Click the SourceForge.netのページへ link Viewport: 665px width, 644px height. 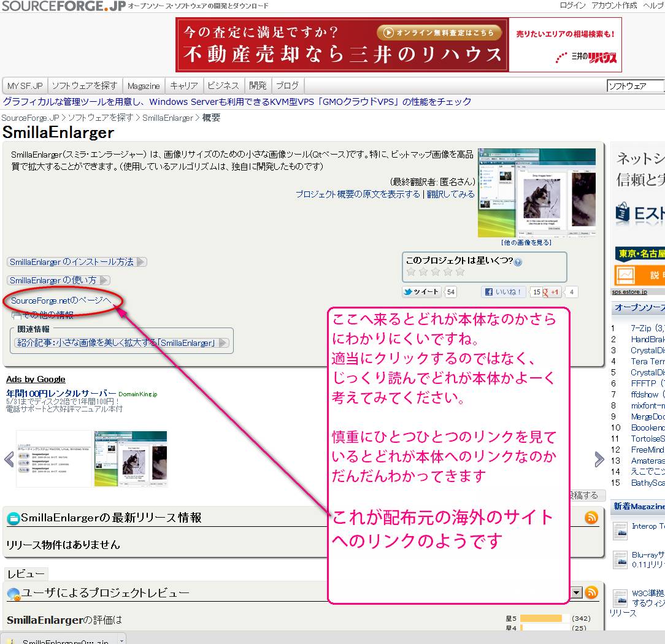point(61,301)
